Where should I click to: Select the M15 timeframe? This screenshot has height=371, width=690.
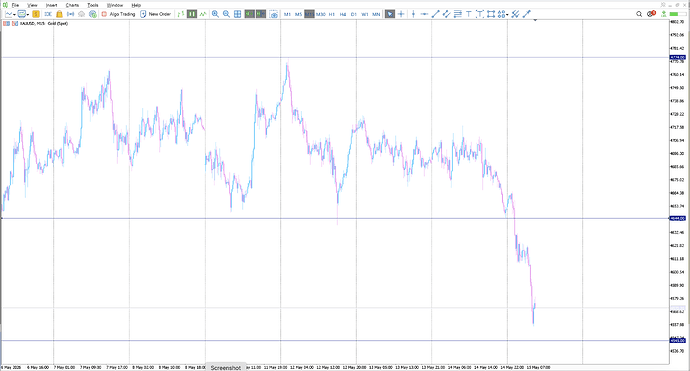[x=309, y=14]
